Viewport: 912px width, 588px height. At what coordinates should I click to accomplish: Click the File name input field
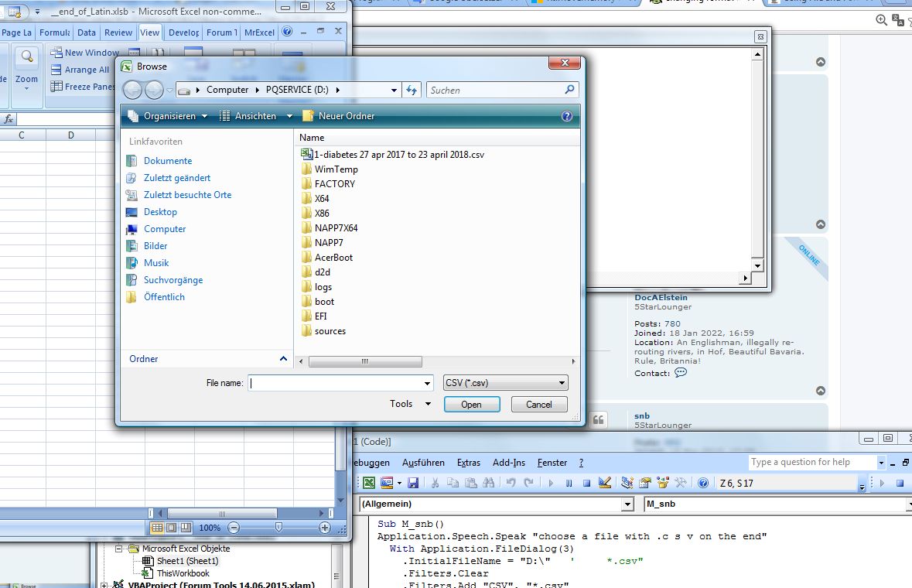[x=336, y=383]
